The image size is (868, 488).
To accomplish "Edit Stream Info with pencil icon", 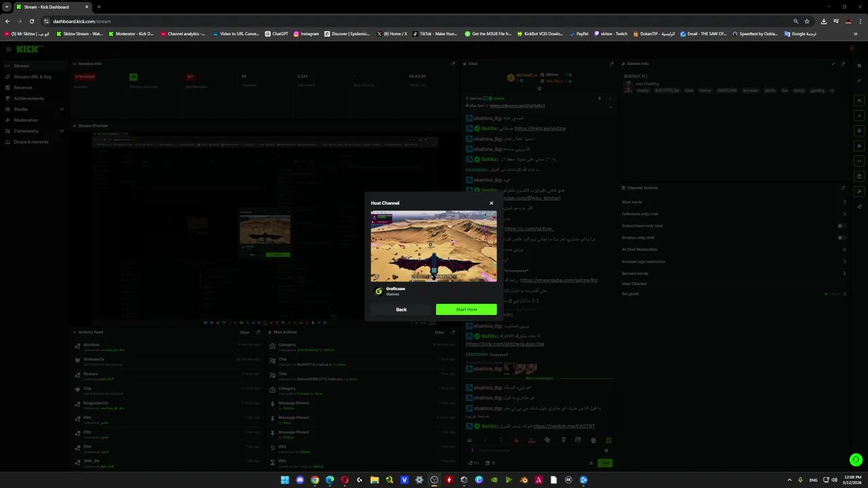I will (833, 64).
